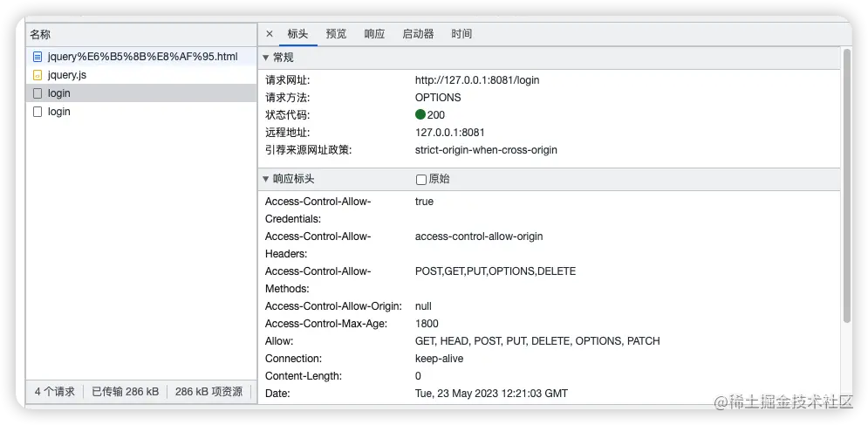Click the request URL http://127.0.0.1:8081/login
Screen dimensions: 868x425
pyautogui.click(x=477, y=80)
